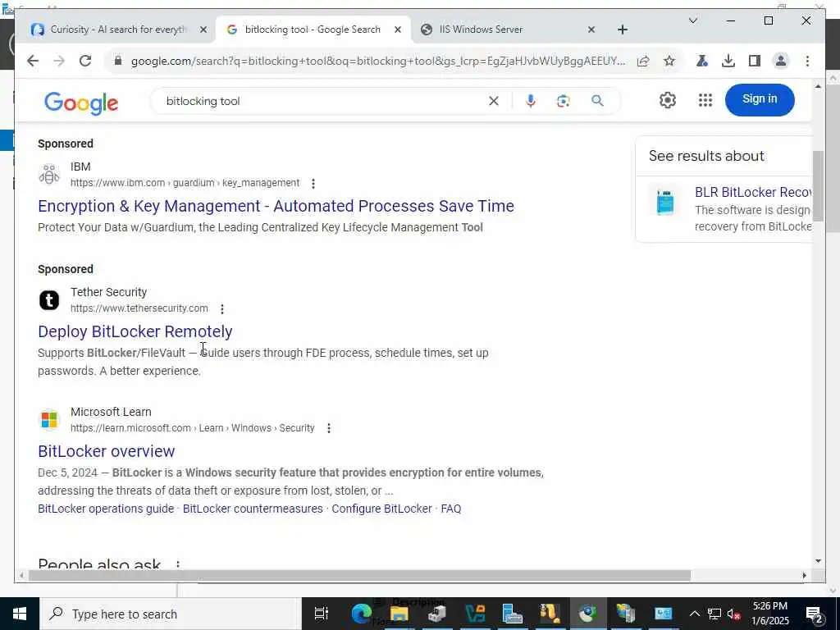Image resolution: width=840 pixels, height=630 pixels.
Task: Click the ibm.com guardium URL text
Action: [x=185, y=183]
